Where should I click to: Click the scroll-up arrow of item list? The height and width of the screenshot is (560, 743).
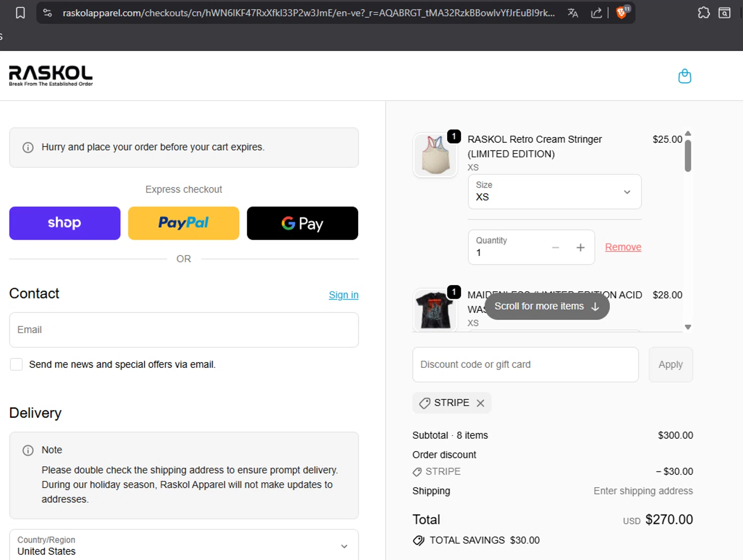tap(688, 134)
